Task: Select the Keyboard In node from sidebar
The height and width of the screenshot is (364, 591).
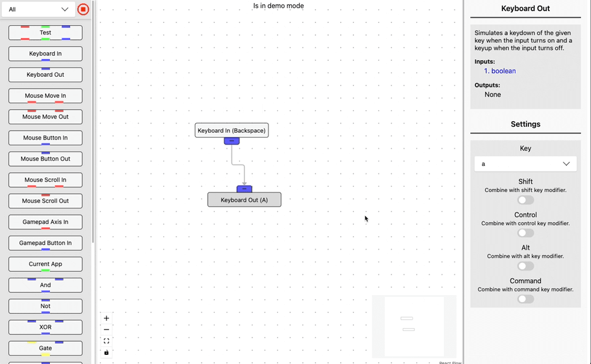Action: 45,53
